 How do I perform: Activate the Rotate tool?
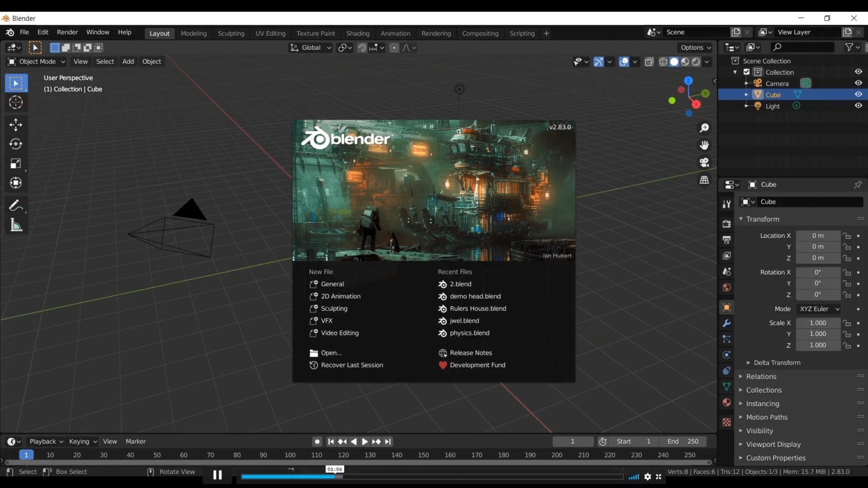coord(16,144)
